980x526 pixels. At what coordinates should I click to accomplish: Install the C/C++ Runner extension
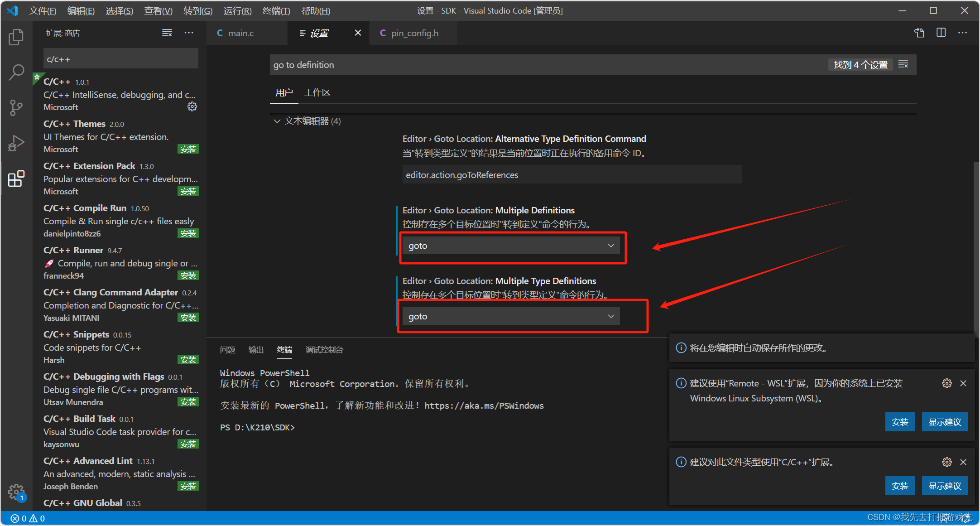tap(188, 275)
